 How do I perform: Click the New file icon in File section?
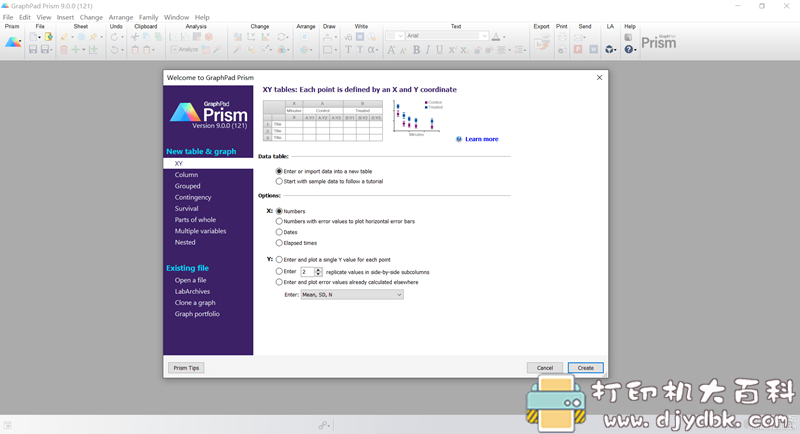(34, 37)
